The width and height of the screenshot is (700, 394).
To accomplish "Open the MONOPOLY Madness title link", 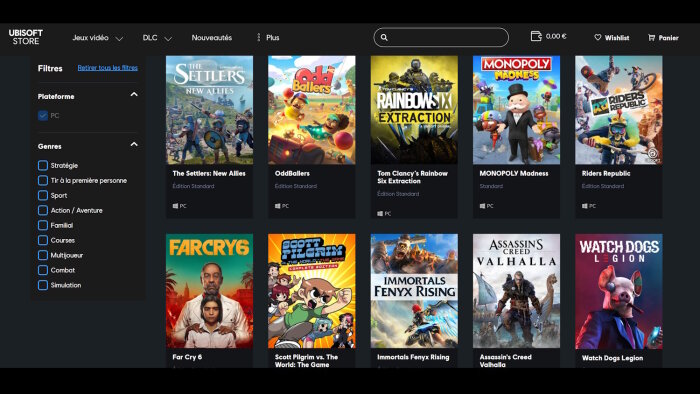I will [513, 173].
